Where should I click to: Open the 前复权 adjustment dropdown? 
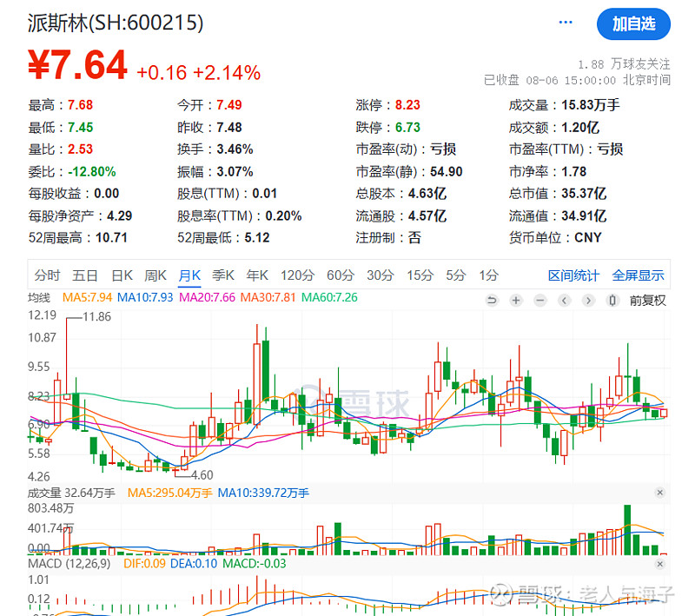point(647,301)
